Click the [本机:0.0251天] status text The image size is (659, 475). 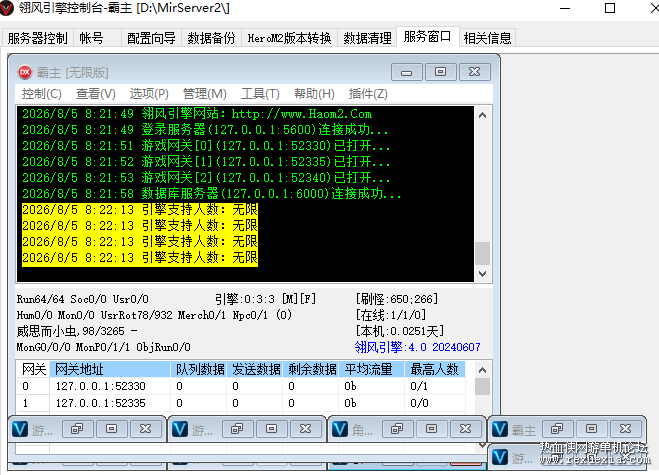click(x=400, y=331)
